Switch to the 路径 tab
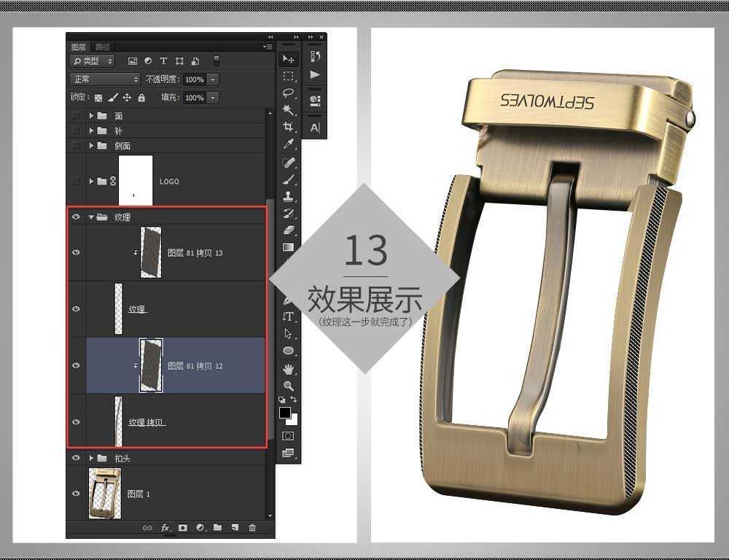 point(102,47)
